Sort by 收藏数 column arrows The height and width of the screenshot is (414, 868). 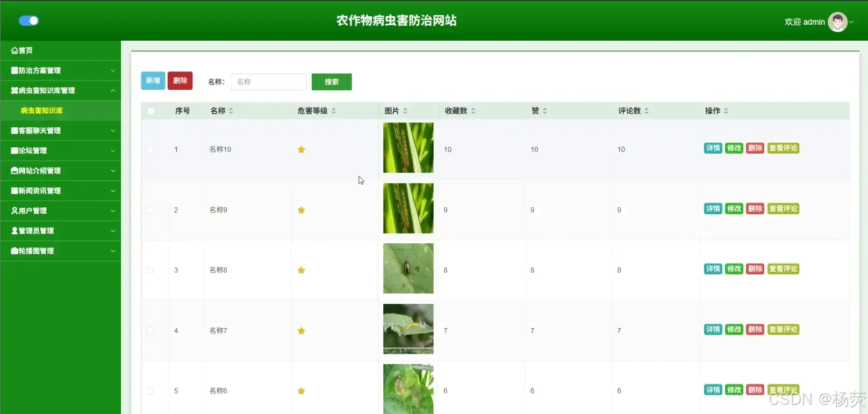pyautogui.click(x=474, y=111)
